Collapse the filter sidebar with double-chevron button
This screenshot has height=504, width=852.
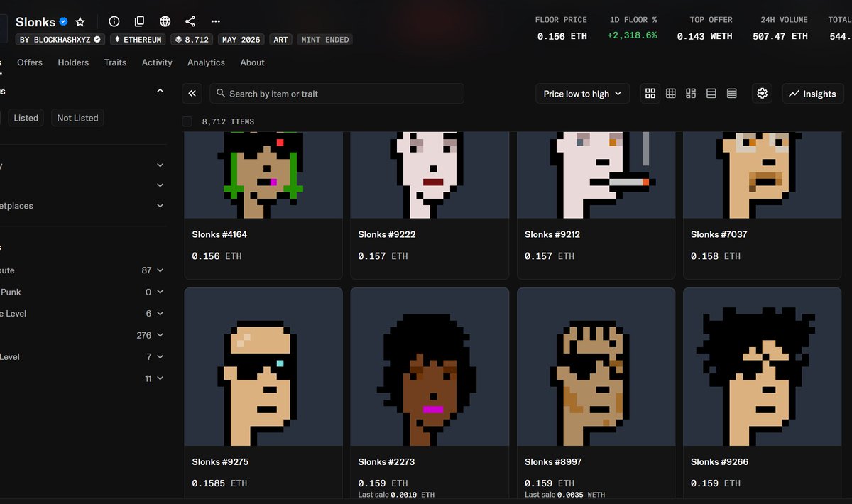pos(192,94)
